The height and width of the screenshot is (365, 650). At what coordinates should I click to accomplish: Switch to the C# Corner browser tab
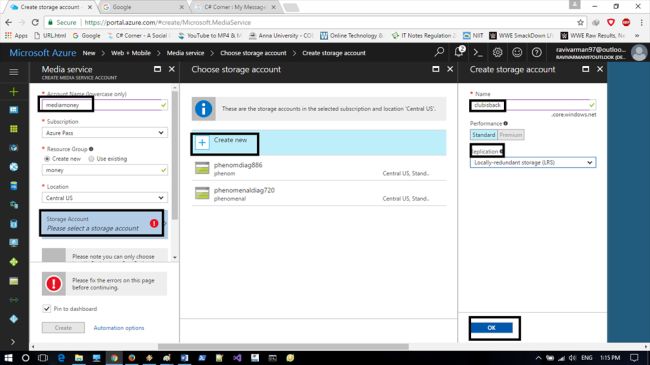pyautogui.click(x=234, y=7)
